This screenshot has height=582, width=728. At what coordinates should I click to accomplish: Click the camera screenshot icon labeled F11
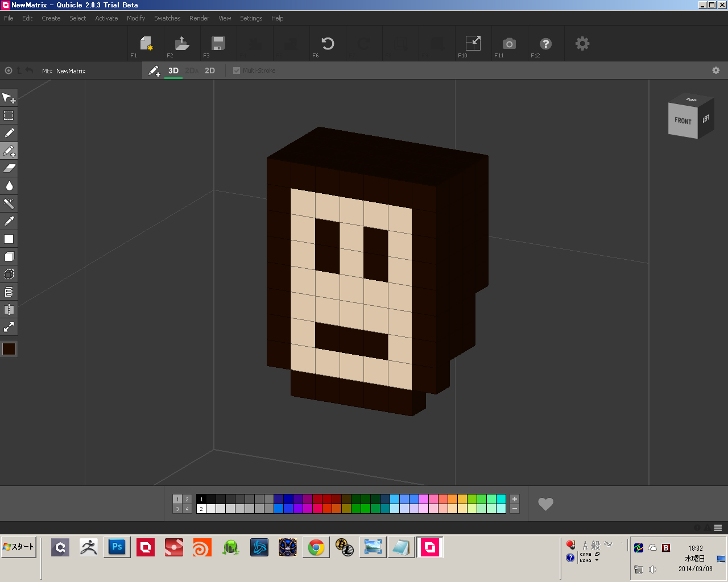click(510, 44)
